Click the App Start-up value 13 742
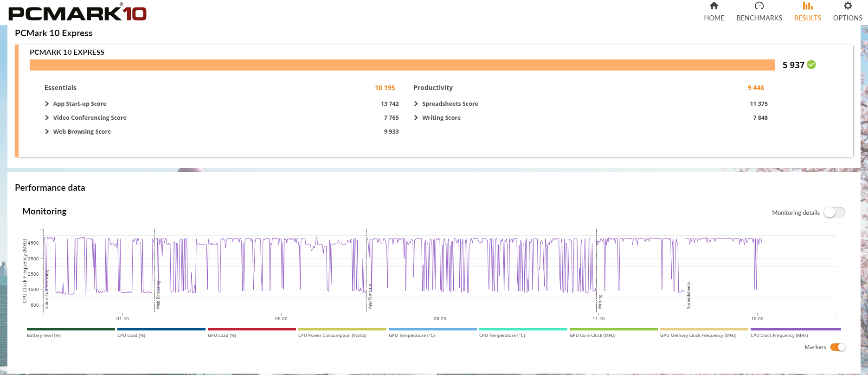Viewport: 868px width, 375px height. pyautogui.click(x=390, y=104)
